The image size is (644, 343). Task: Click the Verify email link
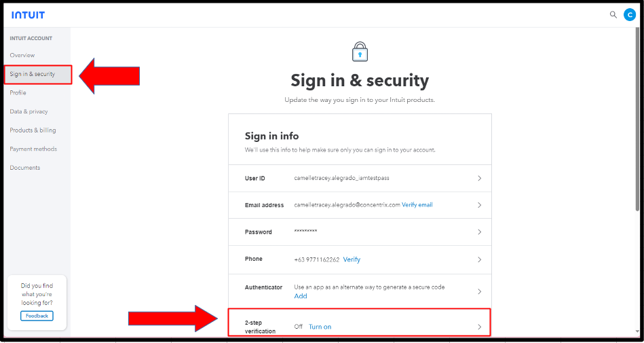click(x=417, y=205)
